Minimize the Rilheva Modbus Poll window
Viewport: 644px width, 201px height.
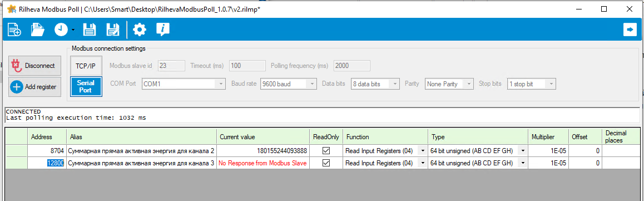[x=579, y=9]
